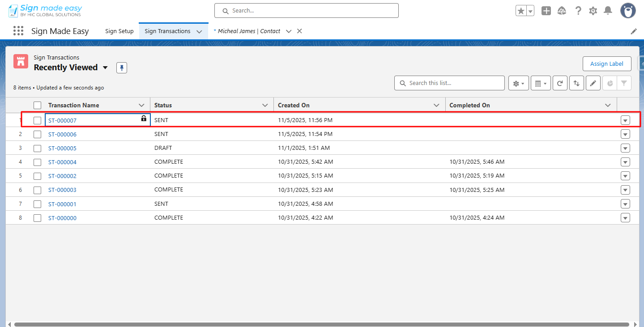
Task: Expand the Recently Viewed list view dropdown
Action: click(105, 68)
